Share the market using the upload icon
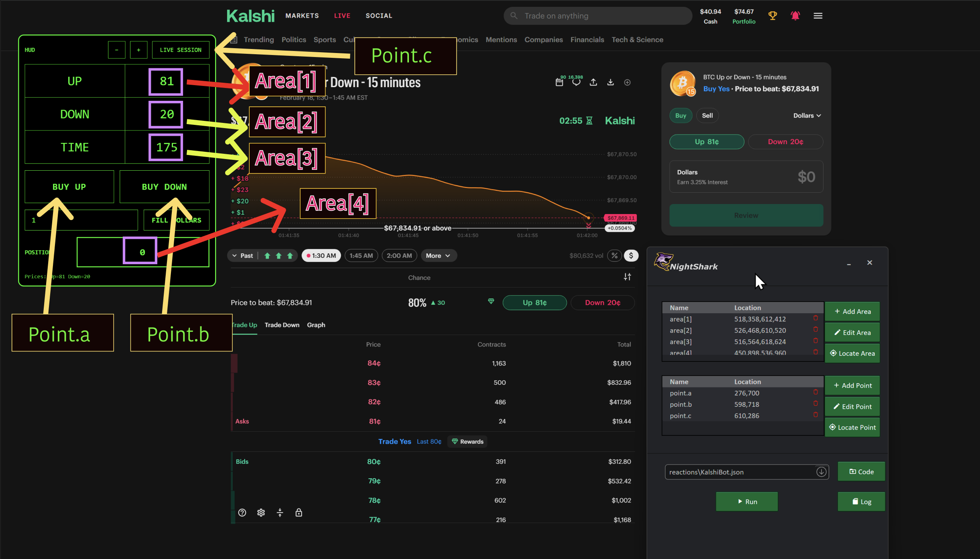 [594, 82]
